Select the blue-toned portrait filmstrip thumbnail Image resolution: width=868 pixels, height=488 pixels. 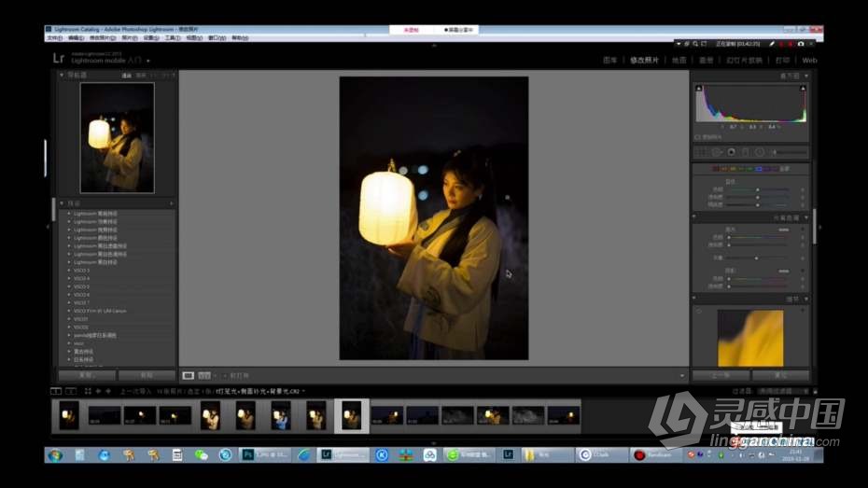[281, 415]
